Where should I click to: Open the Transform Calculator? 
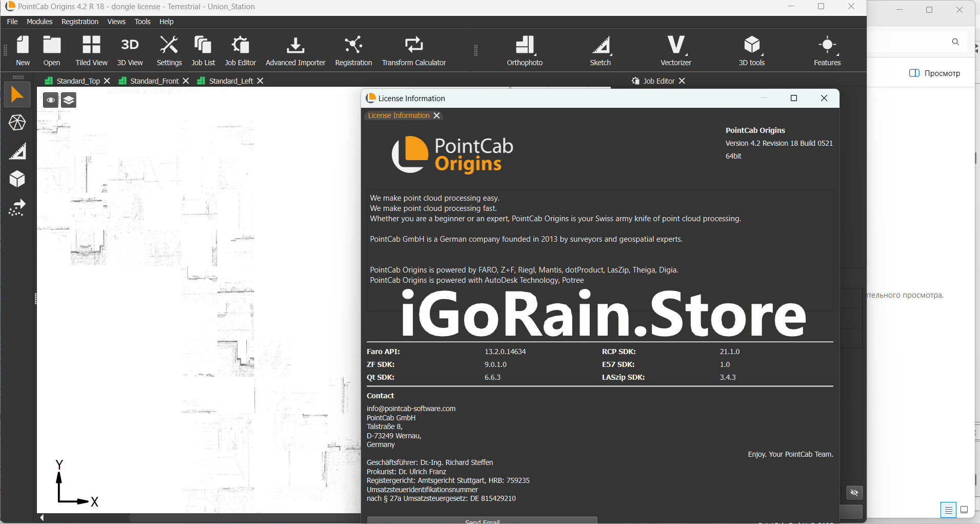(413, 50)
